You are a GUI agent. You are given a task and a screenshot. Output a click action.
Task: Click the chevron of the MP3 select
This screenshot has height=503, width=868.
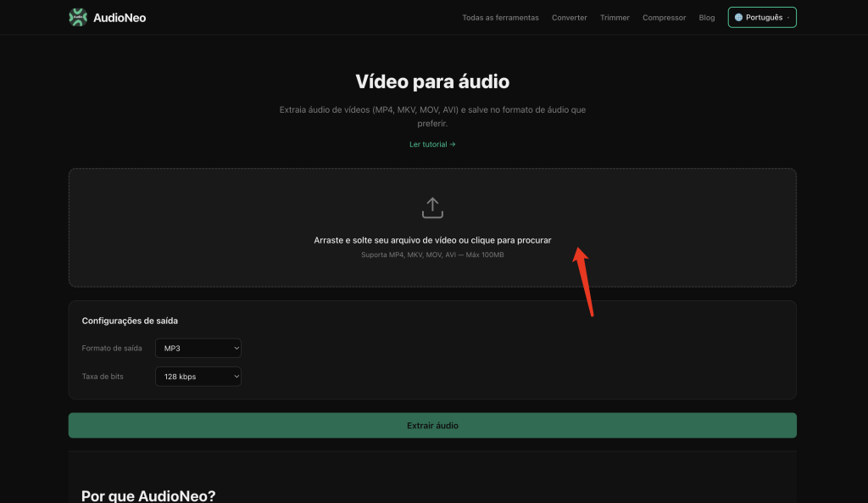point(236,349)
